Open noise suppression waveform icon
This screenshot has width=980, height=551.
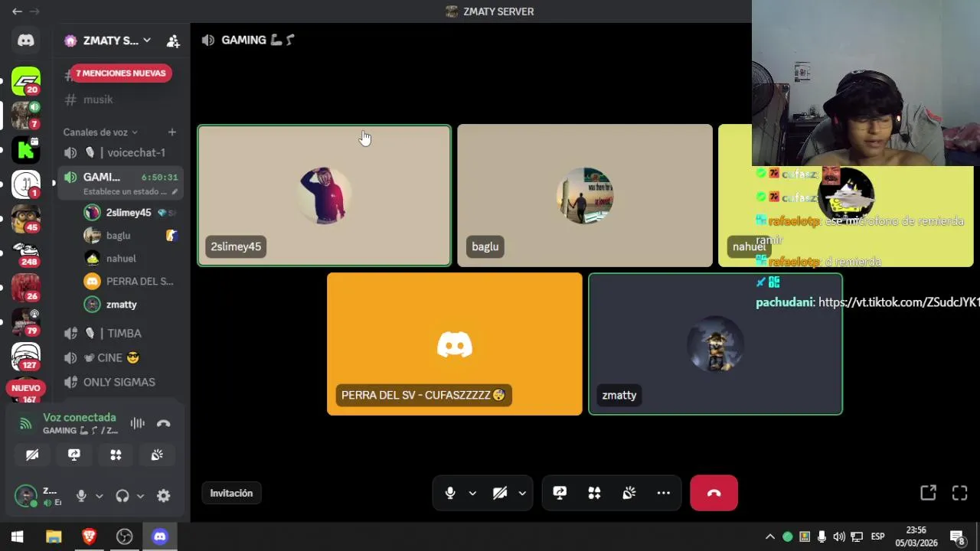coord(138,423)
